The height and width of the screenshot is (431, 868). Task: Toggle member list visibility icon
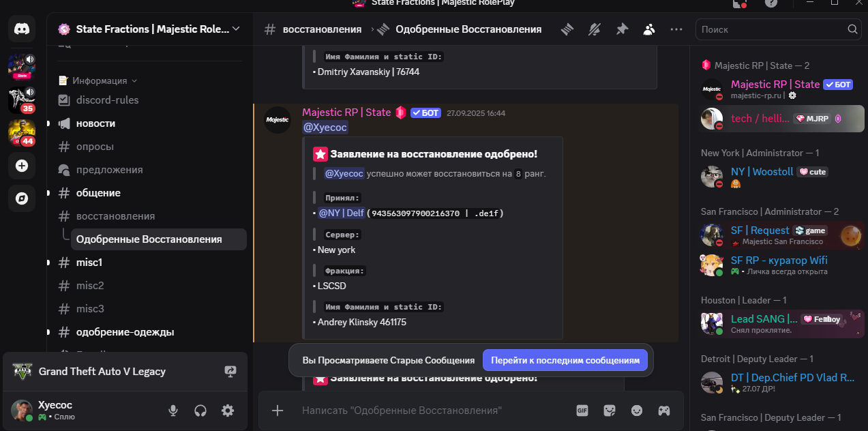(649, 29)
